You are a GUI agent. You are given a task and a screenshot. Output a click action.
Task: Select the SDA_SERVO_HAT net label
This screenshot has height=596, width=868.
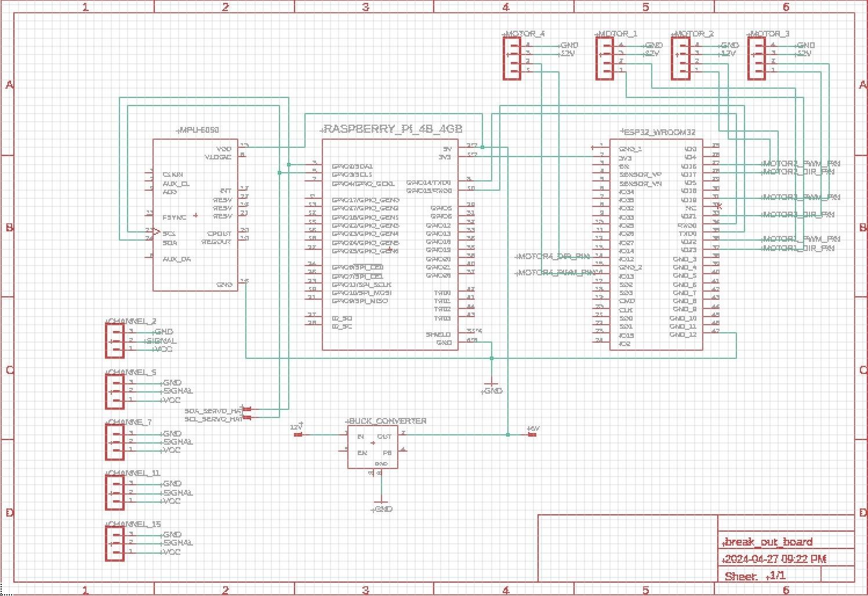click(213, 410)
